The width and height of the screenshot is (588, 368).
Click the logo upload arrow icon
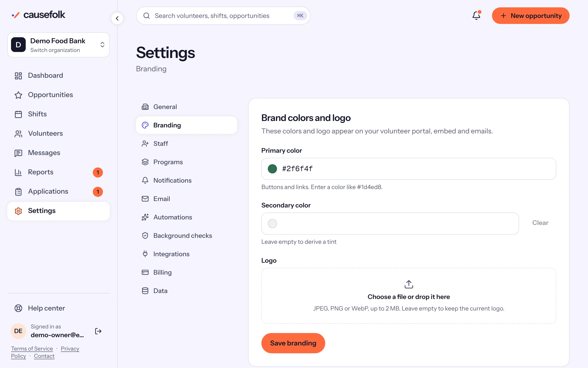(x=409, y=284)
